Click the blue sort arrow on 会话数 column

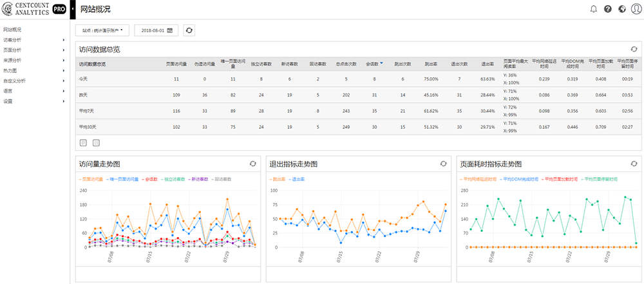[x=381, y=63]
